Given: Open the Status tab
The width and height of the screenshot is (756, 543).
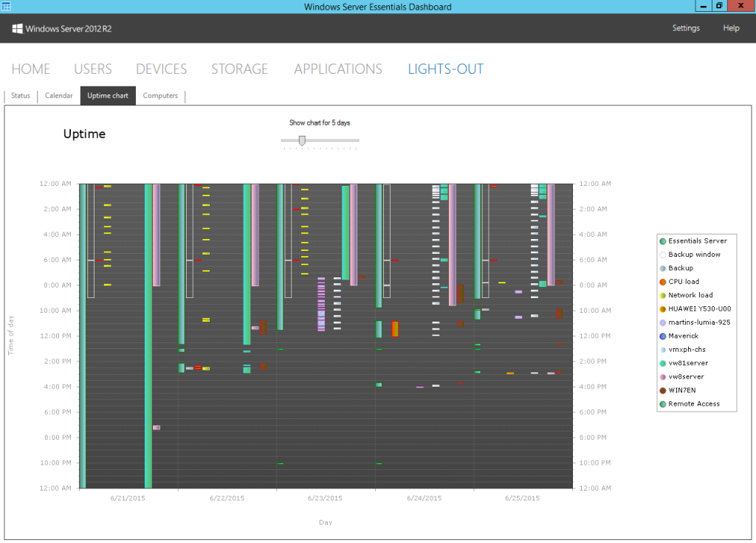Looking at the screenshot, I should point(21,96).
